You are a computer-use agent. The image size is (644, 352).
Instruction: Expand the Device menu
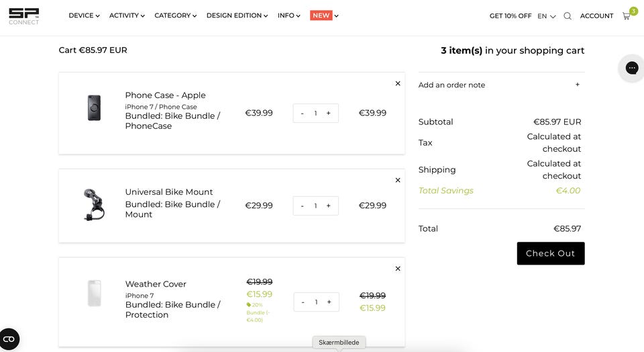point(84,15)
